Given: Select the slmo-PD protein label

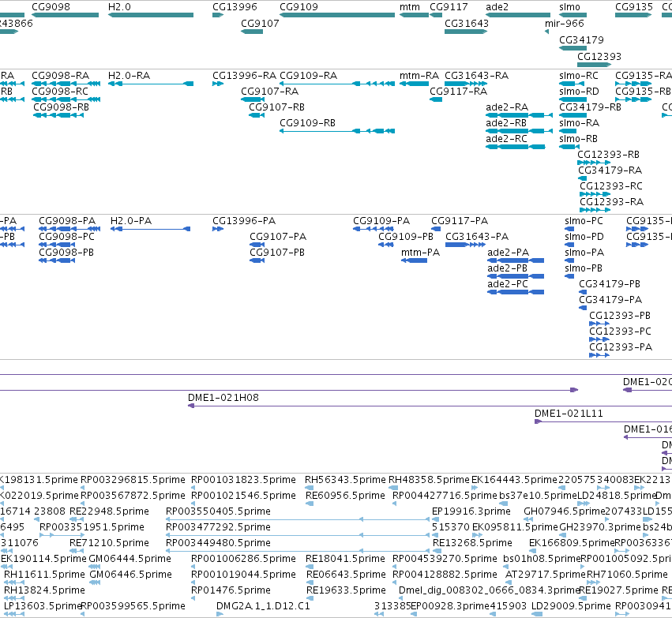Looking at the screenshot, I should [x=584, y=237].
